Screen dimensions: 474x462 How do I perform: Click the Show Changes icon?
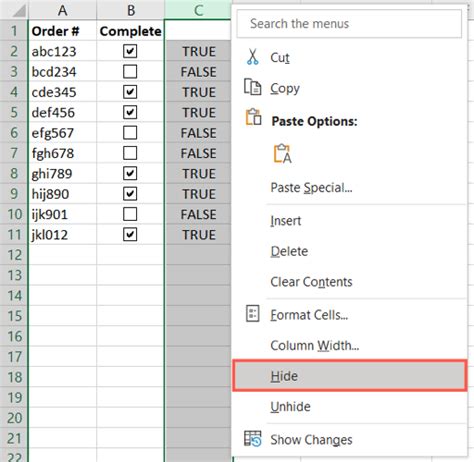(253, 438)
